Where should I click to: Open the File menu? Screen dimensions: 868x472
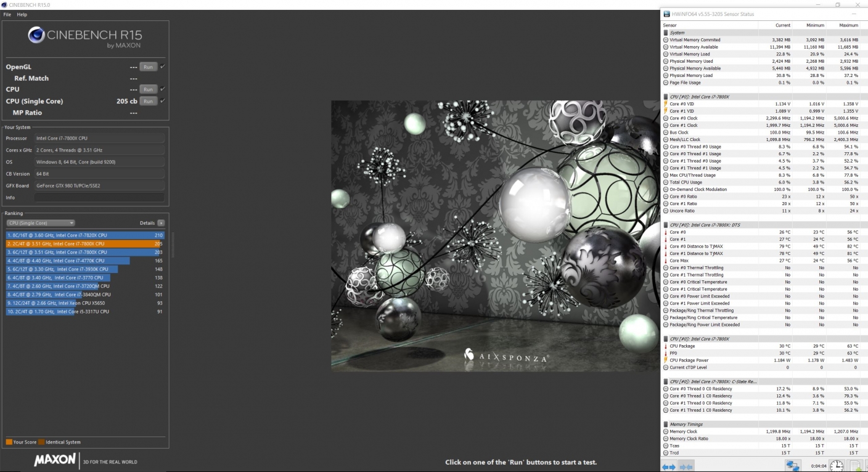[x=7, y=14]
